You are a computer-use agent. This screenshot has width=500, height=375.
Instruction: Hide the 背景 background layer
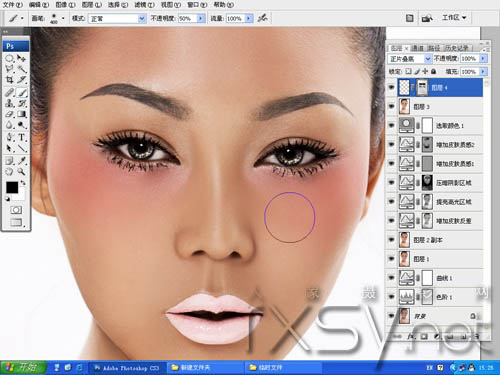click(x=391, y=316)
